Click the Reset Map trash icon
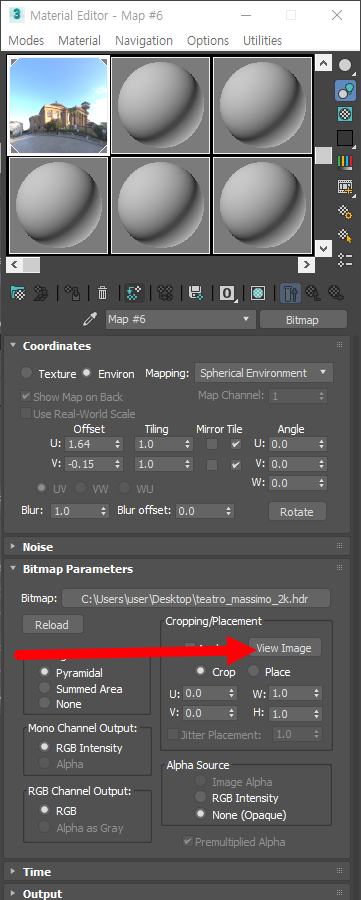 [x=102, y=293]
